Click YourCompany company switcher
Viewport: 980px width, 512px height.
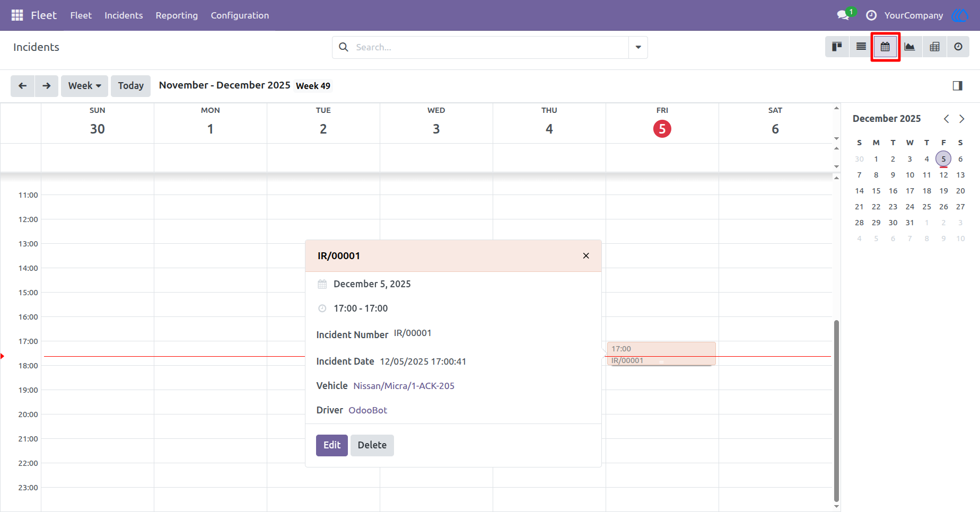click(x=914, y=15)
